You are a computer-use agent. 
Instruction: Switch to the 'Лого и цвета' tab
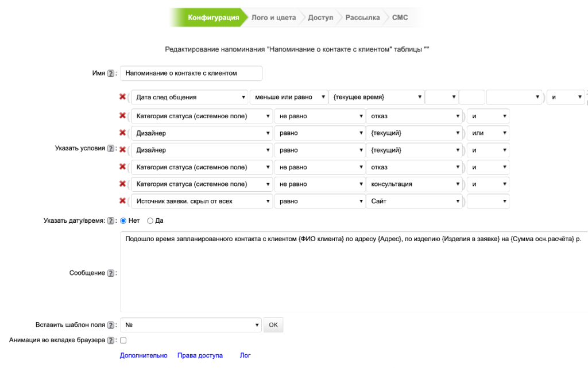pyautogui.click(x=273, y=18)
